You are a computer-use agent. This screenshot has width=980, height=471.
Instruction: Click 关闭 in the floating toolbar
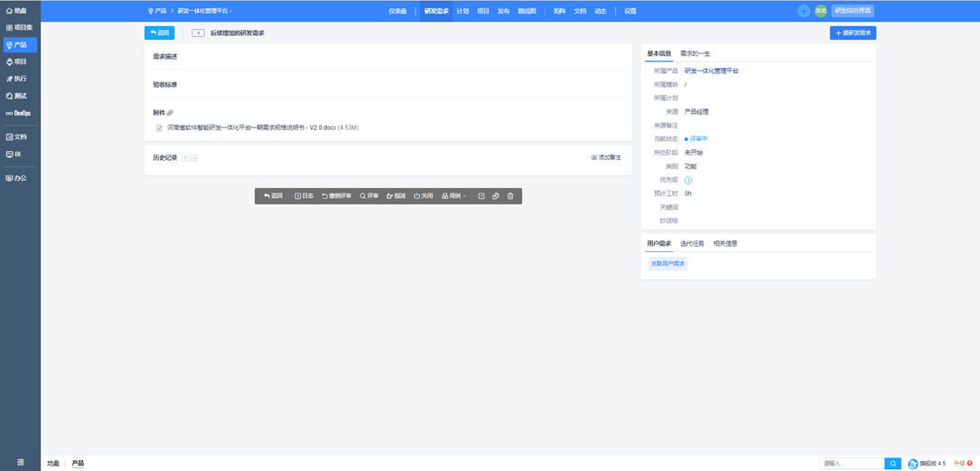[423, 196]
